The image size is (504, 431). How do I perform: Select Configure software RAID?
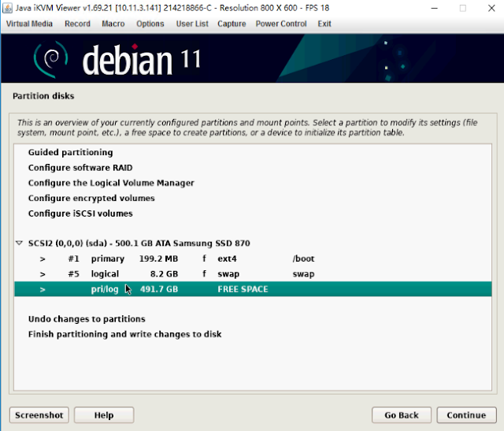(x=80, y=168)
